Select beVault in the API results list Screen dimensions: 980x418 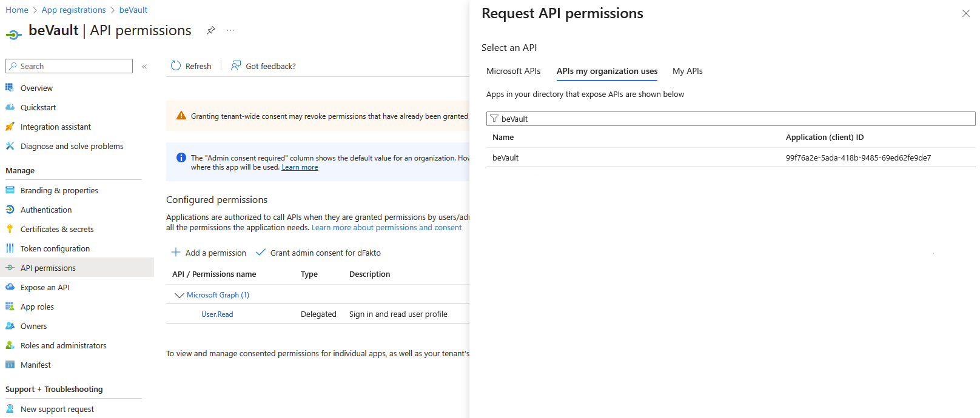click(506, 158)
